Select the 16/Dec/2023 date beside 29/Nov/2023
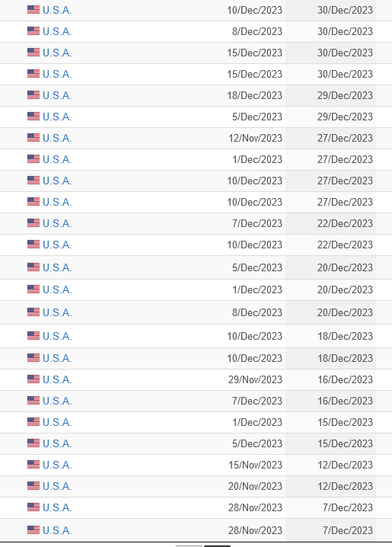 pyautogui.click(x=345, y=379)
